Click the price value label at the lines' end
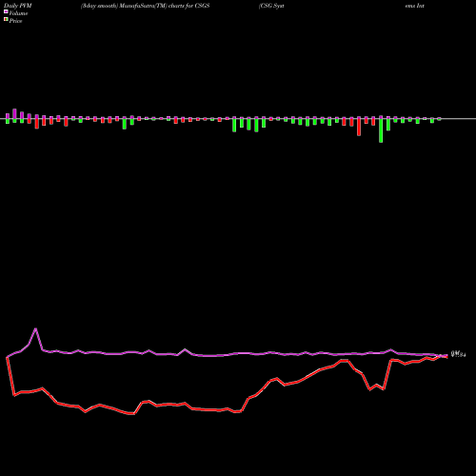476x476 pixels. point(458,354)
